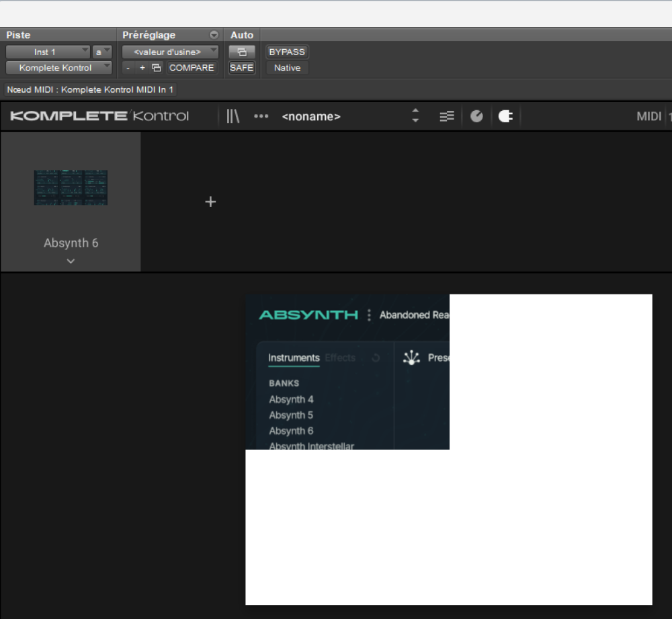
Task: Add a plug-in with the plus button
Action: [x=210, y=202]
